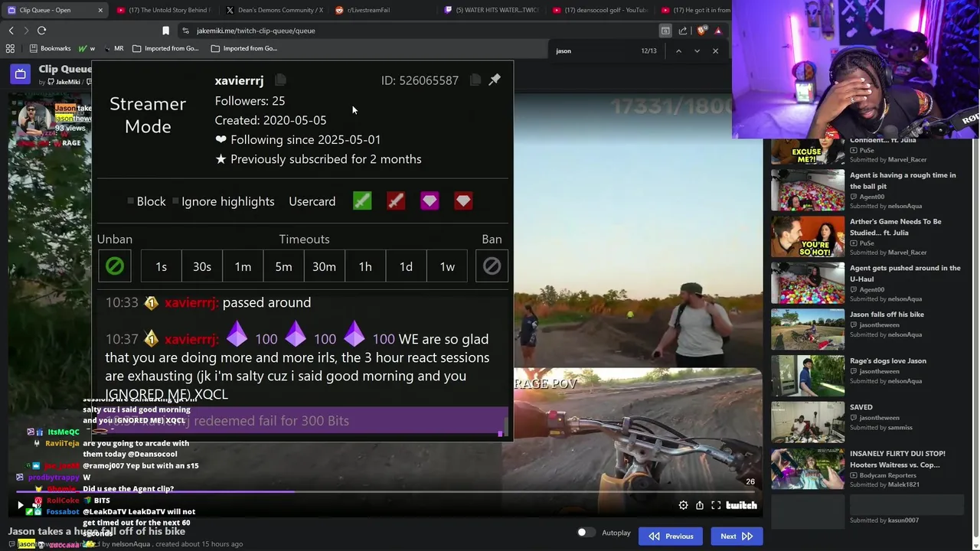The image size is (980, 551).
Task: Enter fullscreen on the Twitch player
Action: coord(716,505)
